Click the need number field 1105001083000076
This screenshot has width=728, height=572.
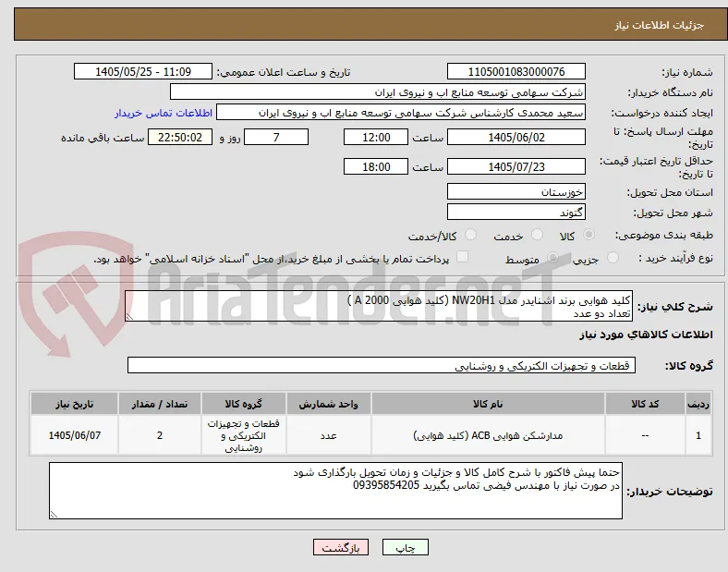pos(516,72)
